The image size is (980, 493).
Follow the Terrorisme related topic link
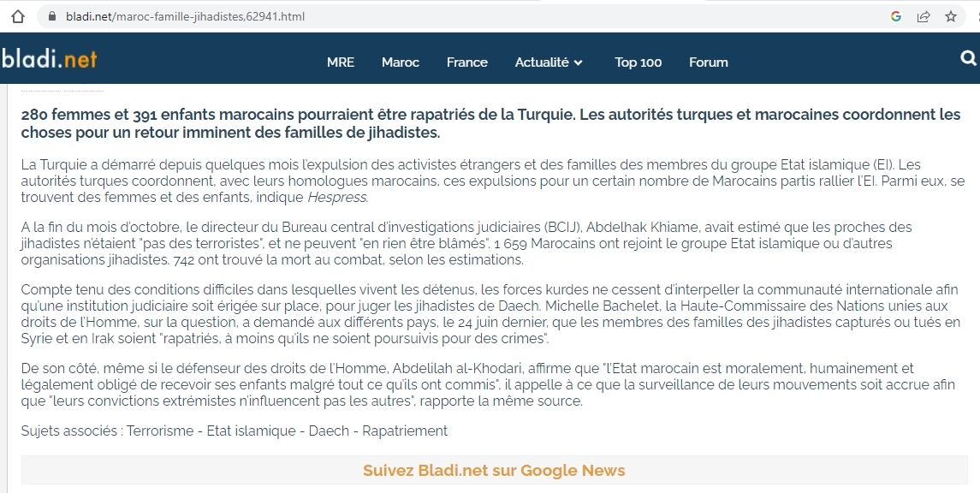coord(160,431)
